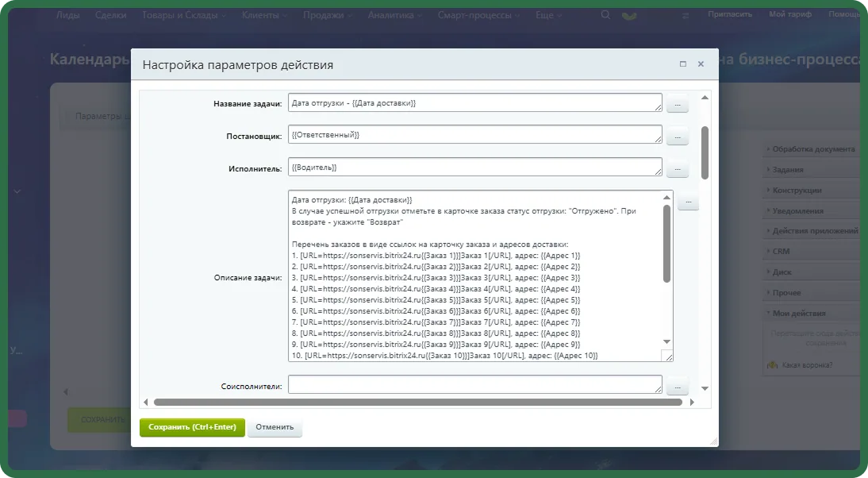The height and width of the screenshot is (478, 868).
Task: Click the Исполнитель input field
Action: pos(475,168)
